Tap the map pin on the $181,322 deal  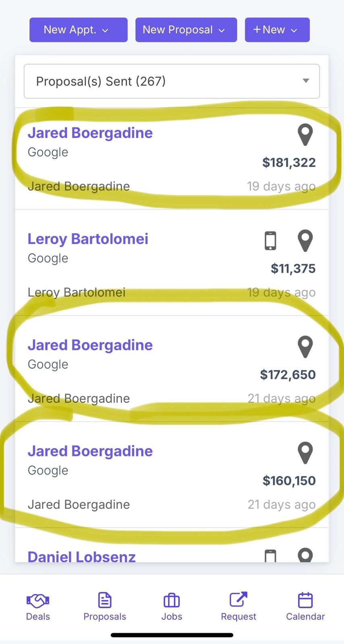point(305,135)
